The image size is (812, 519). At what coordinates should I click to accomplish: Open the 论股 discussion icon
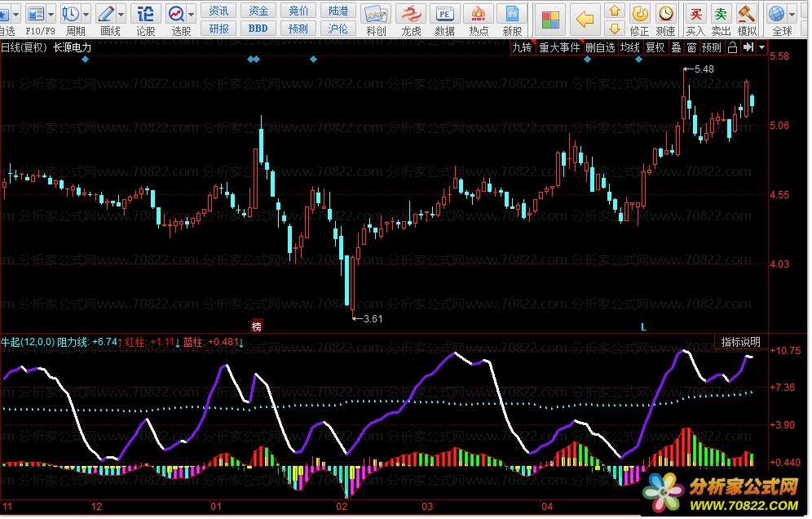(145, 14)
